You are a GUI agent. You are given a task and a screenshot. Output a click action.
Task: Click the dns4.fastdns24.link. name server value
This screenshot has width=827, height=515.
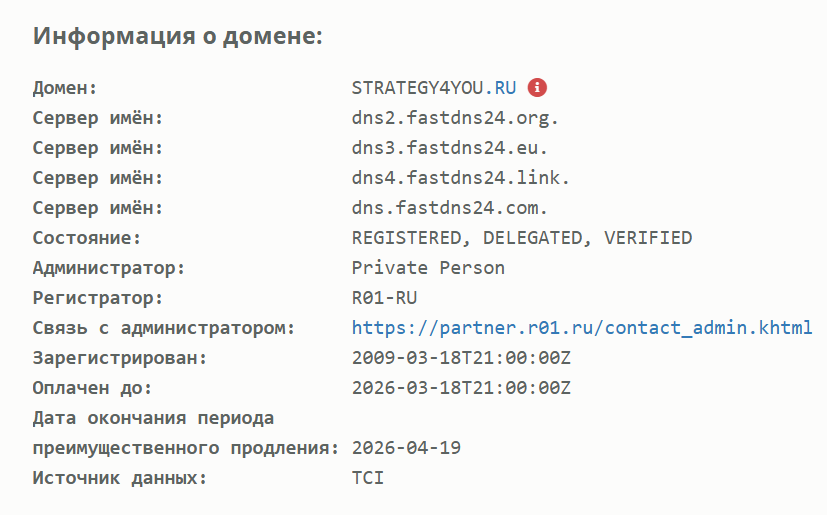[460, 178]
